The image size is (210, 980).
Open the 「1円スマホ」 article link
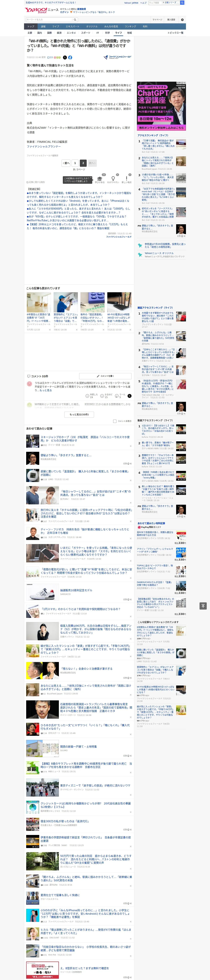(x=81, y=609)
